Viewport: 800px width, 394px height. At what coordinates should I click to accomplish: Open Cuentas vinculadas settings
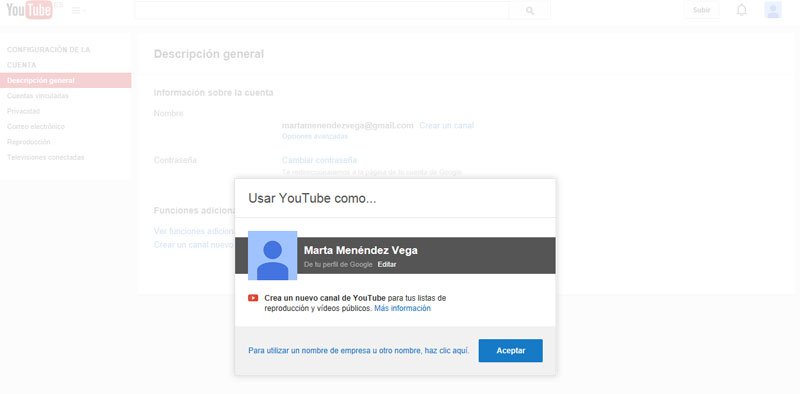[x=38, y=95]
